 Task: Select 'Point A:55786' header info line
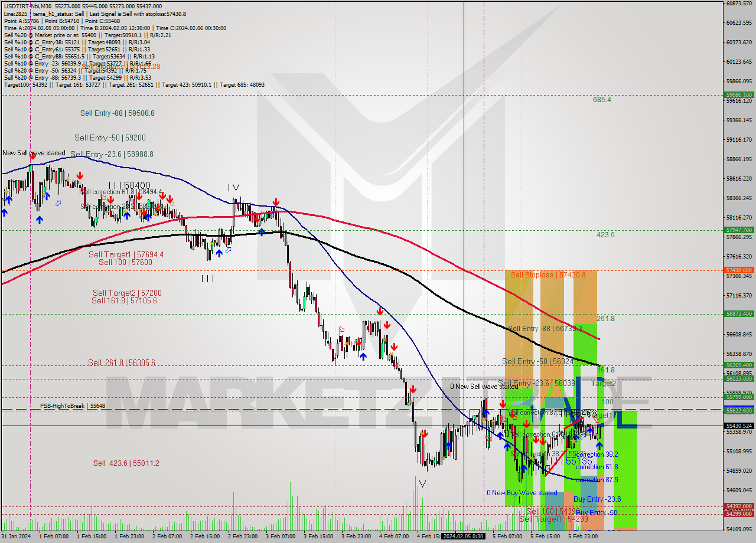(x=62, y=21)
